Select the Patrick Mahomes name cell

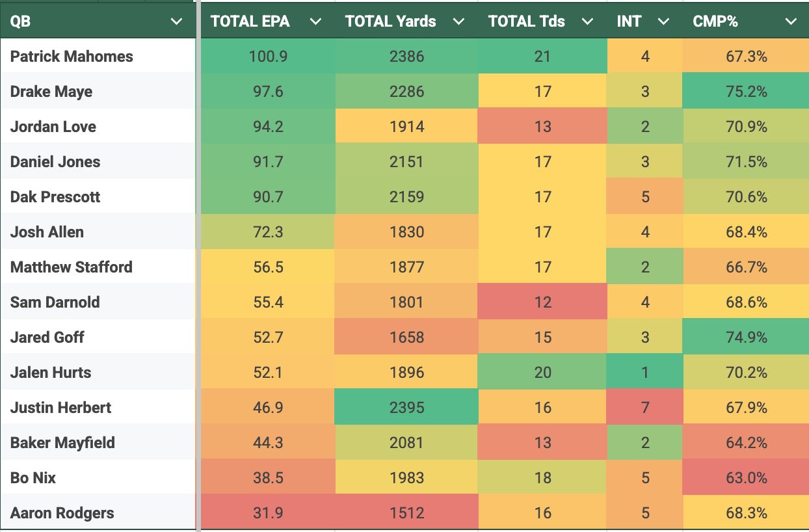click(x=72, y=57)
